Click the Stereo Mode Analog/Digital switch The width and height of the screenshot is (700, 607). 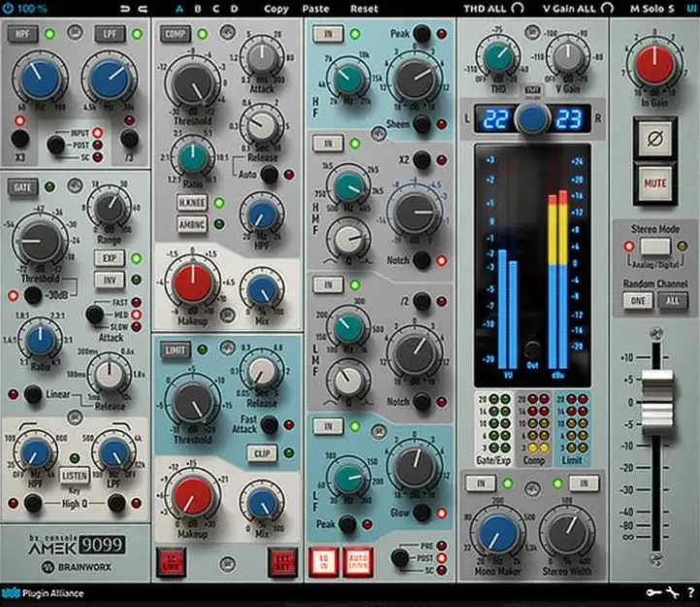(x=655, y=246)
